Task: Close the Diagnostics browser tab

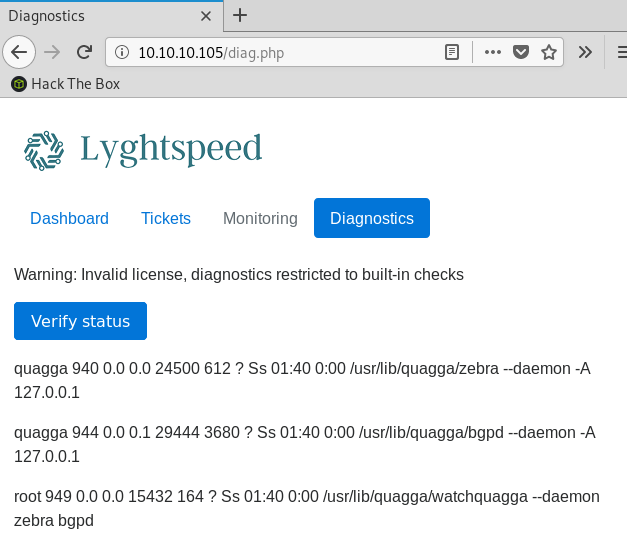Action: click(205, 17)
